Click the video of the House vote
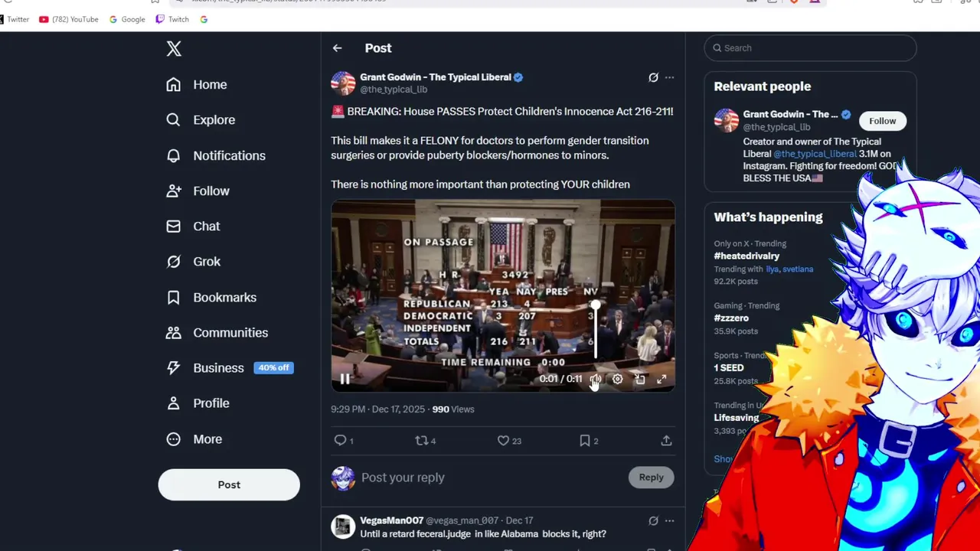 [503, 295]
